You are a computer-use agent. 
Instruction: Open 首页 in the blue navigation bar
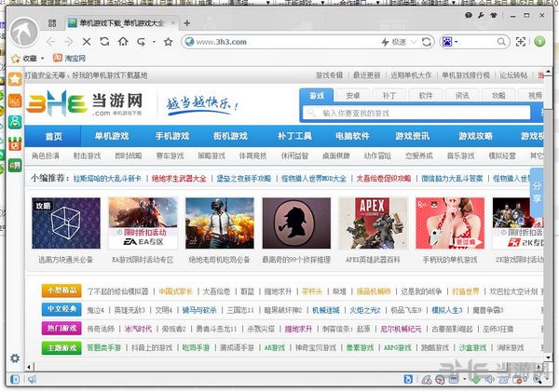point(53,136)
